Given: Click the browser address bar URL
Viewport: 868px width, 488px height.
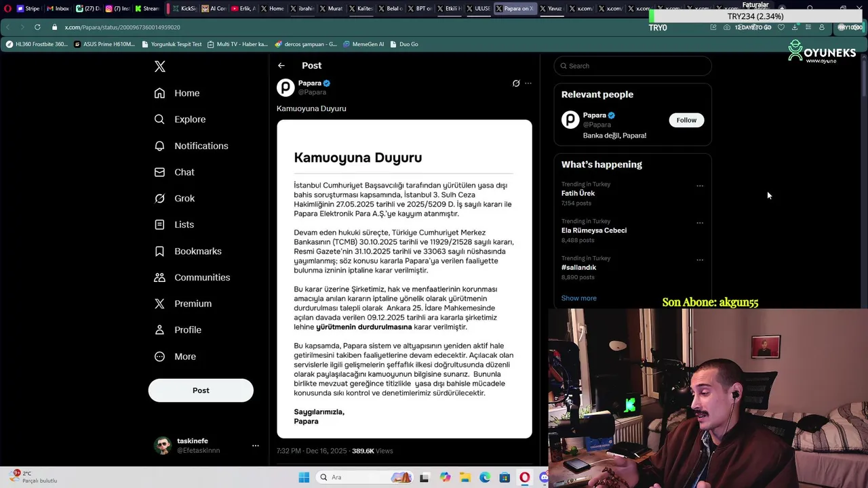Looking at the screenshot, I should pyautogui.click(x=122, y=27).
